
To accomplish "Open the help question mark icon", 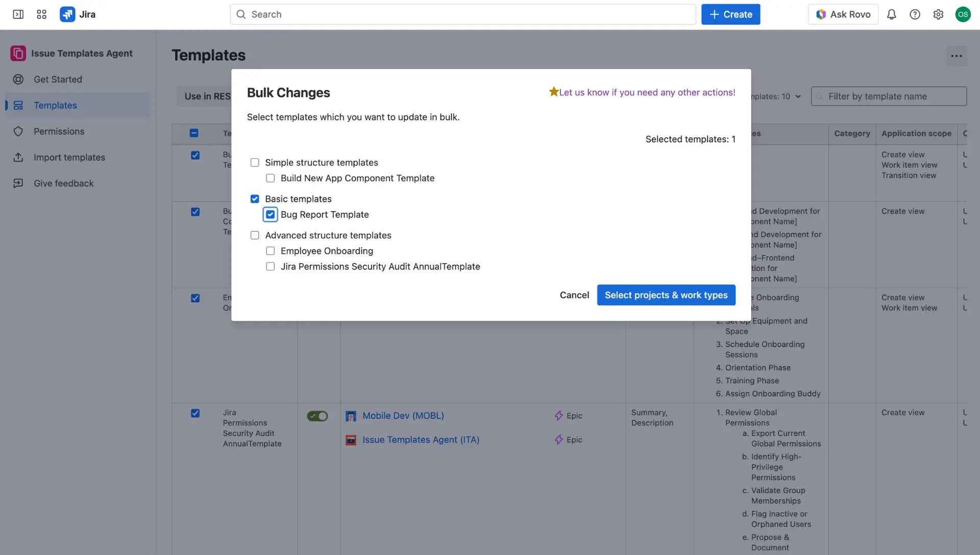I will 915,14.
